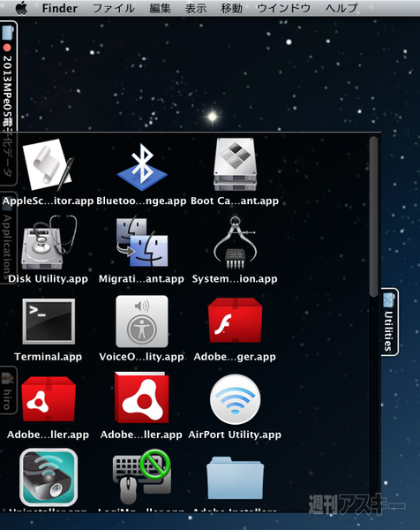Open the ウインドウ menu
Screen dimensions: 420x530
[283, 8]
